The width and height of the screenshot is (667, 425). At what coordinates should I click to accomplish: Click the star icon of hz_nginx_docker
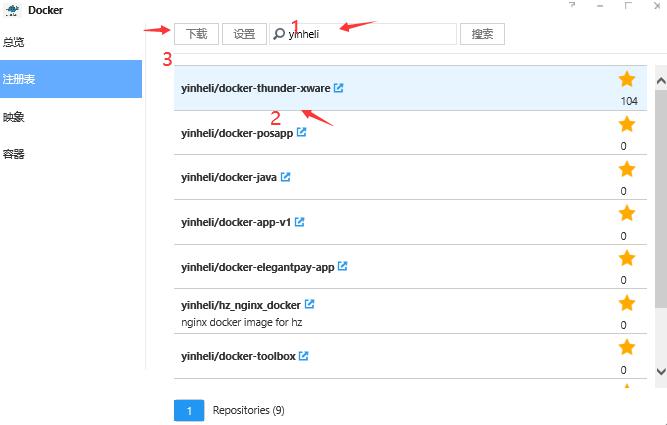pyautogui.click(x=627, y=303)
